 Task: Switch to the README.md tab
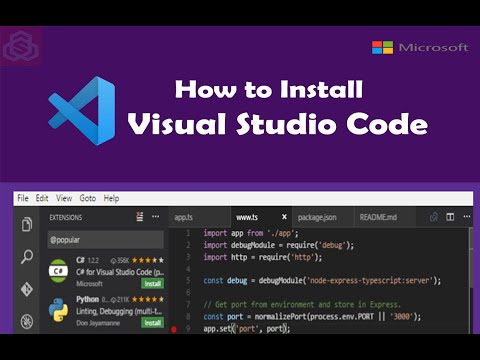tap(384, 217)
